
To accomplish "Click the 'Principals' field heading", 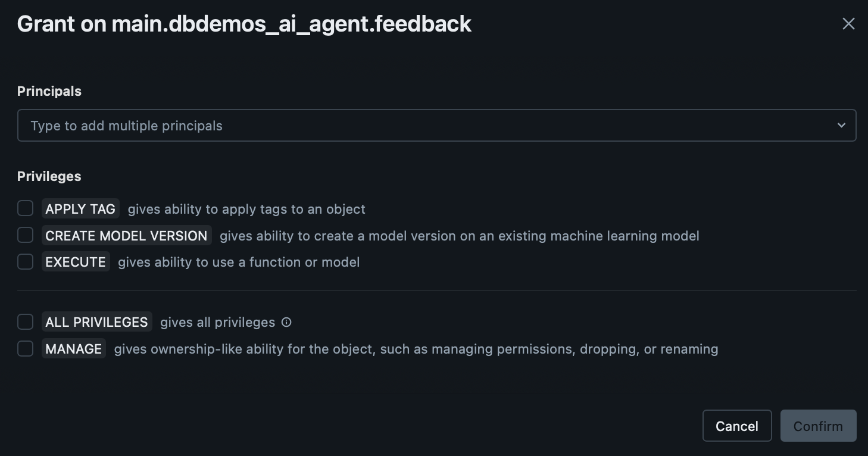I will pyautogui.click(x=49, y=91).
